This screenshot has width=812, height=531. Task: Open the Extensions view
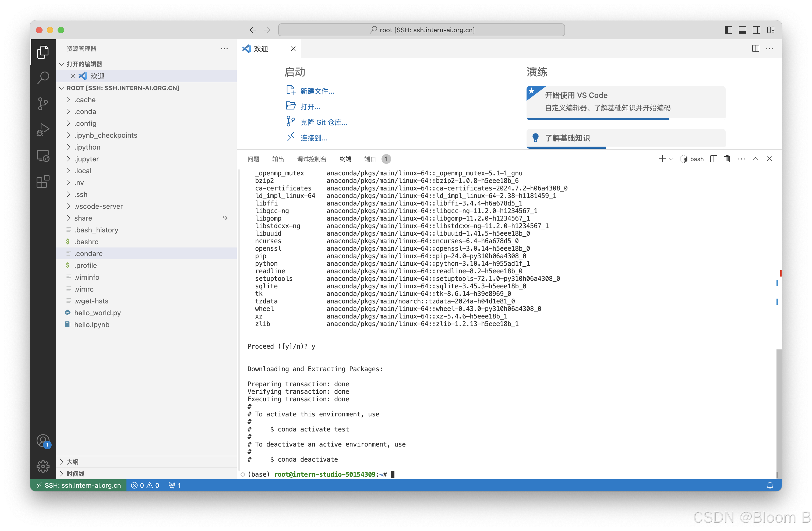pyautogui.click(x=43, y=182)
